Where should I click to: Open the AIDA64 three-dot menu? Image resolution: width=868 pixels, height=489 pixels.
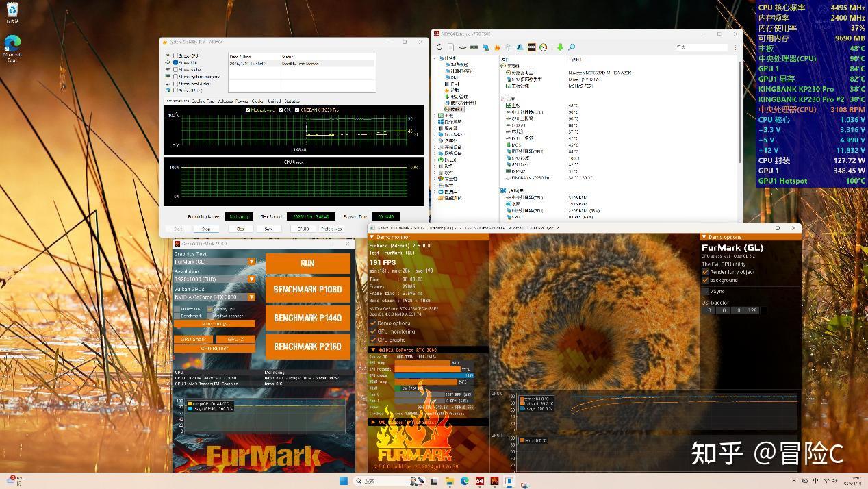(735, 47)
